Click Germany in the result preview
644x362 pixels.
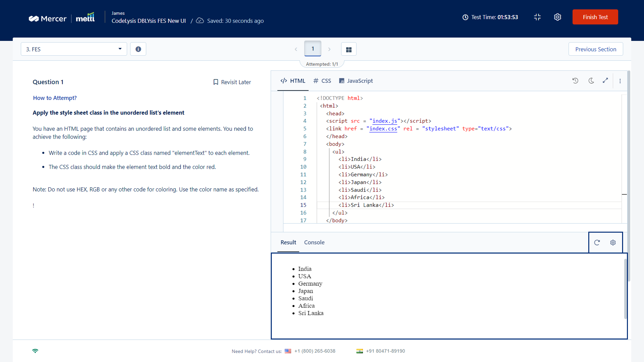310,283
